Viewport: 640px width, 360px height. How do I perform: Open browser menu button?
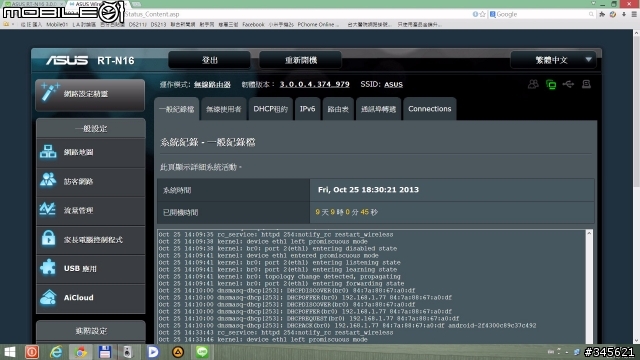pos(634,14)
